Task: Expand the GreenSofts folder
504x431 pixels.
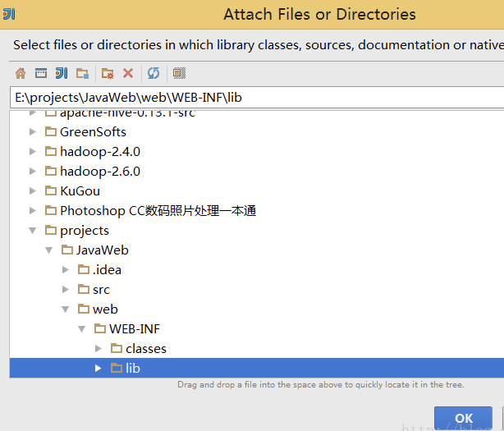Action: pyautogui.click(x=33, y=132)
